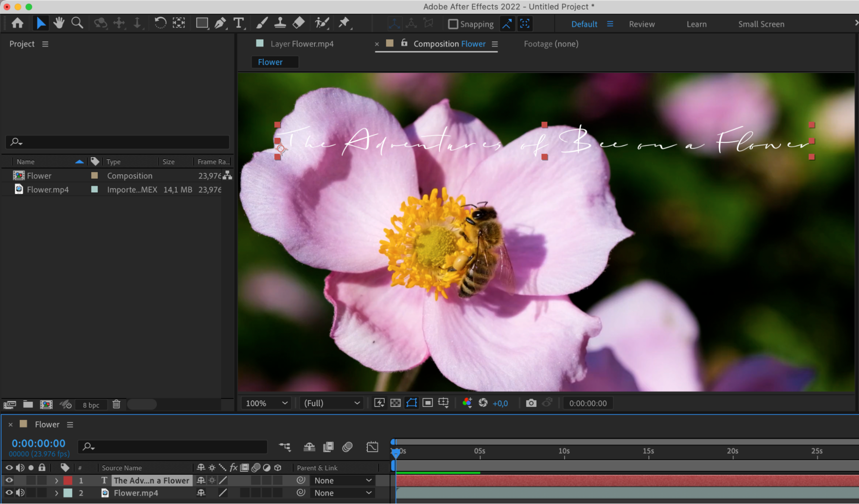
Task: Take a snapshot with the camera icon
Action: pos(531,403)
